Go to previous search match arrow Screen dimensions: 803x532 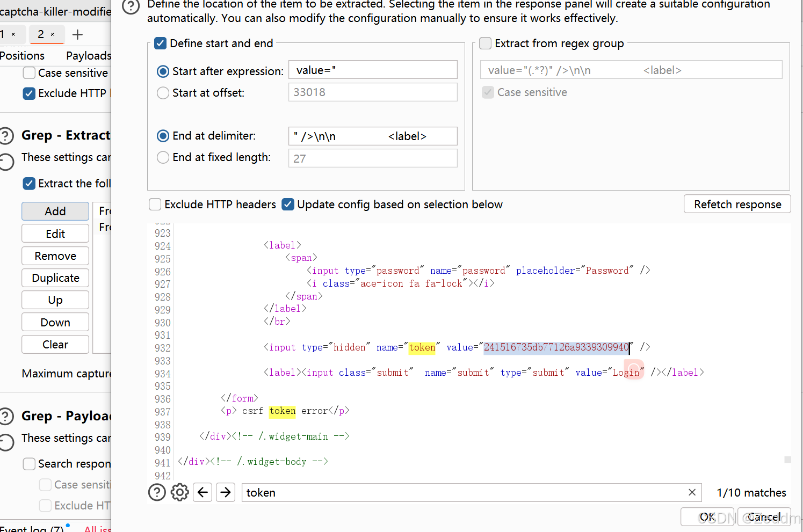click(x=203, y=492)
